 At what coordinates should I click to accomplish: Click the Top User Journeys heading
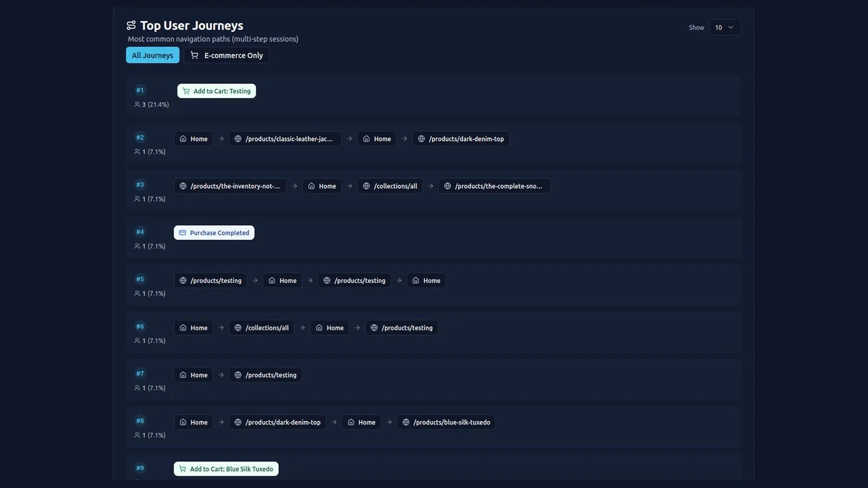tap(192, 25)
